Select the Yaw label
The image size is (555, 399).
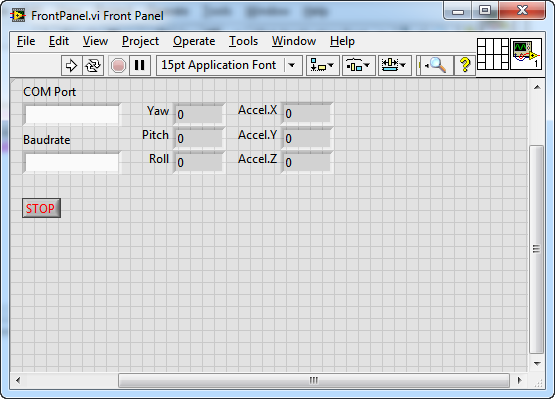pos(158,111)
